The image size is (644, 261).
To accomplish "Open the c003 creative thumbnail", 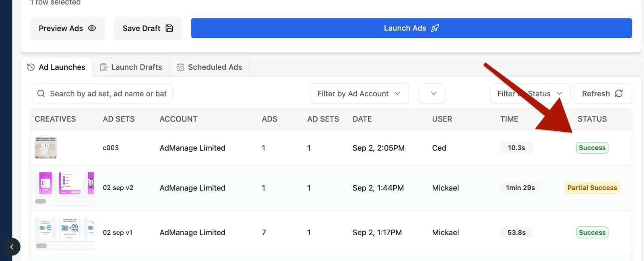I will pyautogui.click(x=45, y=148).
